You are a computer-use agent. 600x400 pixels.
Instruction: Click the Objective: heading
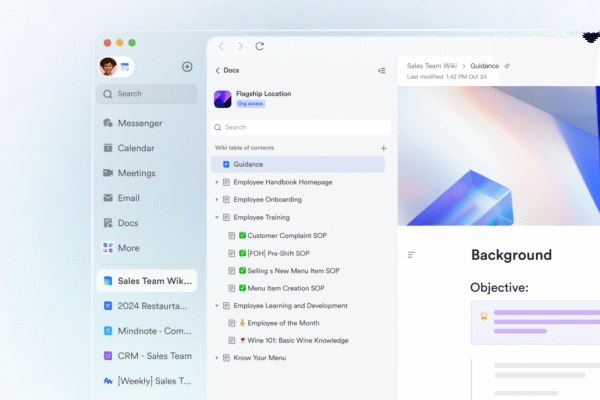[x=499, y=287]
